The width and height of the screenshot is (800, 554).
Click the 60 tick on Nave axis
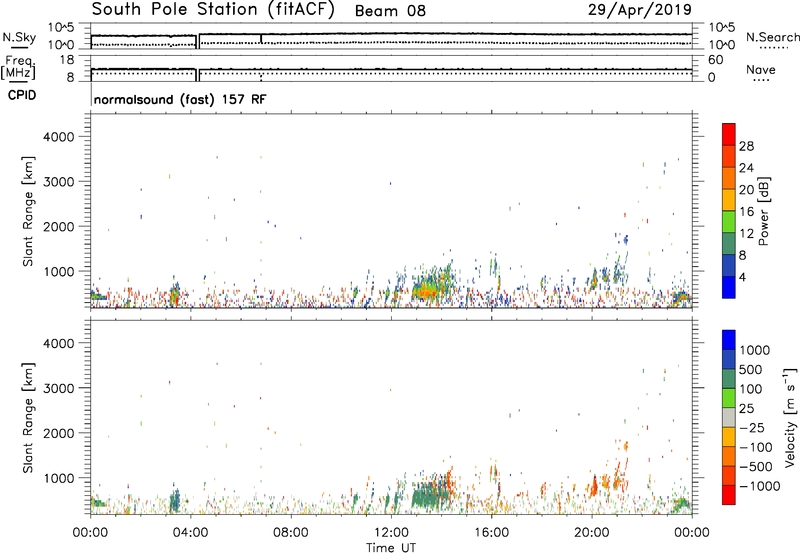[715, 60]
